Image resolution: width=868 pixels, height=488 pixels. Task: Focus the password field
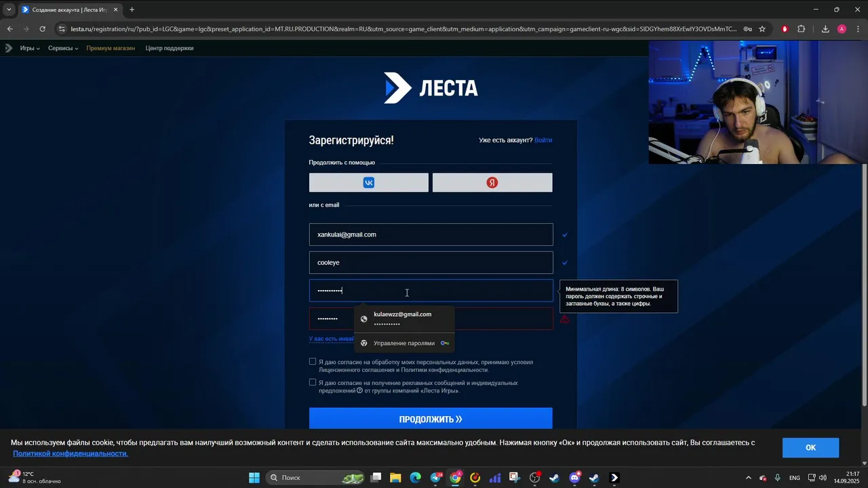click(x=431, y=291)
